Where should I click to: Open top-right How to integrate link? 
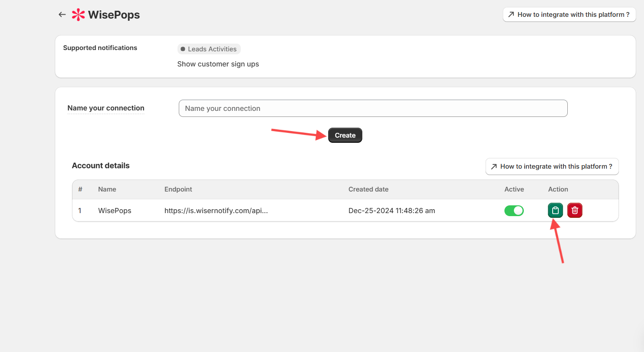click(569, 15)
